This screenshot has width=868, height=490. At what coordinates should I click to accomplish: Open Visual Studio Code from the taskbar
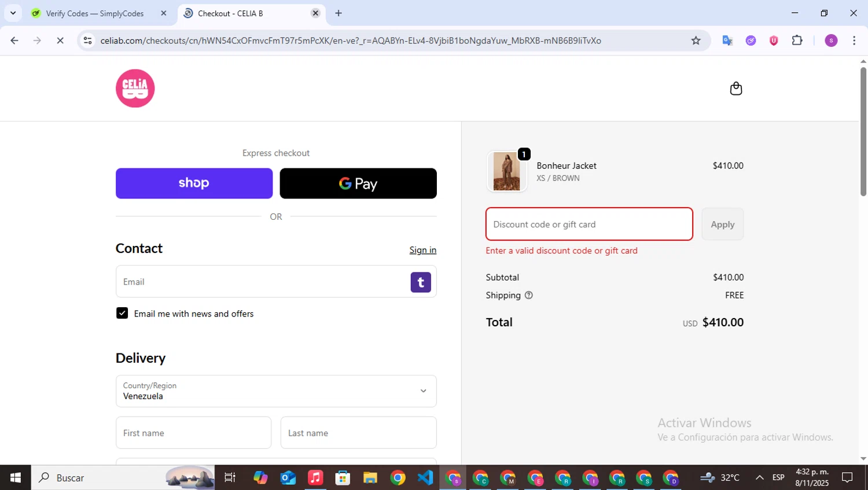click(425, 478)
